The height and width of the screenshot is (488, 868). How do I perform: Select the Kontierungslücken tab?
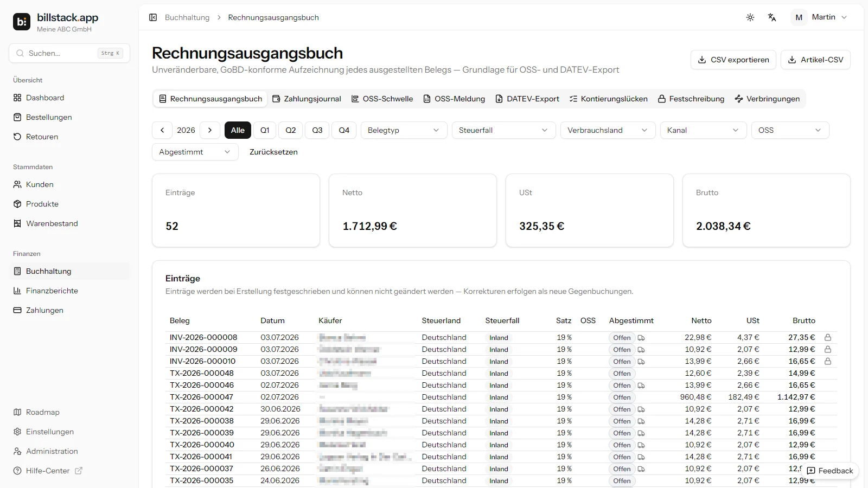pyautogui.click(x=608, y=99)
